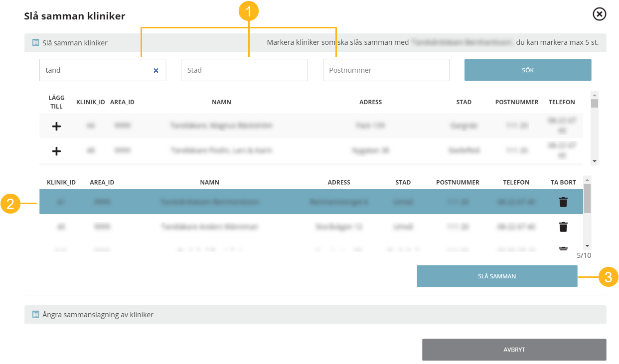
Task: Expand the 'Ångra sammanslagning av kliniker' section
Action: click(x=98, y=315)
